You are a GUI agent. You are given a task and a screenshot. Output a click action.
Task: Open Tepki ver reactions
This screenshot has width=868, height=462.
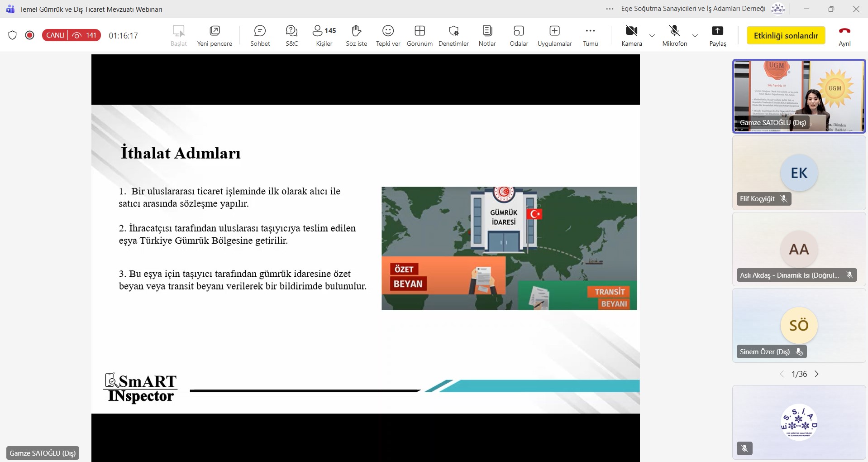[388, 35]
